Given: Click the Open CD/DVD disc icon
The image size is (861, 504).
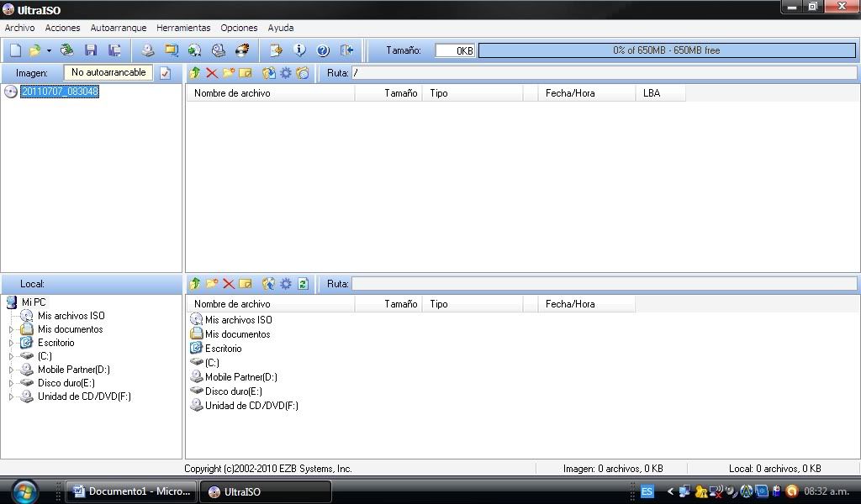Looking at the screenshot, I should coord(67,50).
